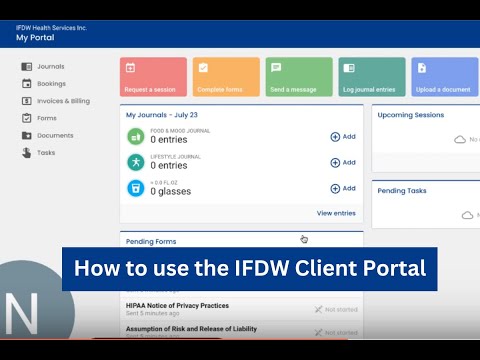Click the Documents folder icon
The image size is (480, 360).
(27, 136)
